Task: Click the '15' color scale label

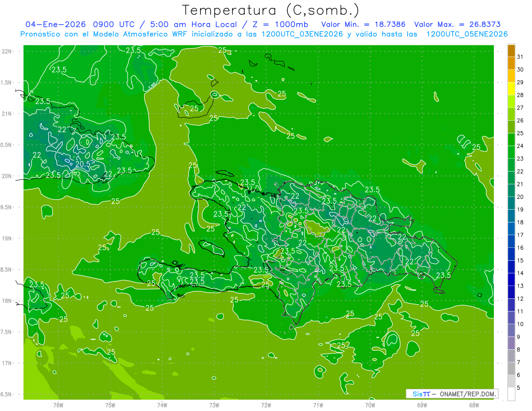Action: pos(520,261)
